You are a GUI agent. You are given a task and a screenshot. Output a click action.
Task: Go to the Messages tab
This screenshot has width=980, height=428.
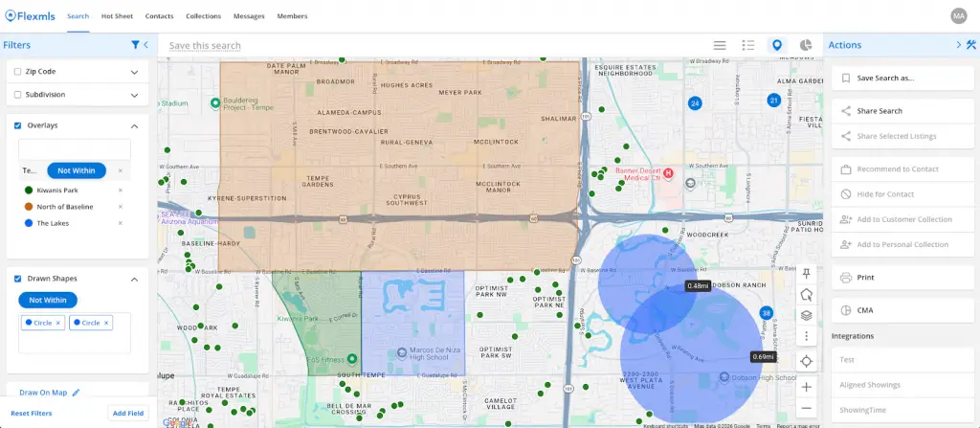pyautogui.click(x=249, y=16)
